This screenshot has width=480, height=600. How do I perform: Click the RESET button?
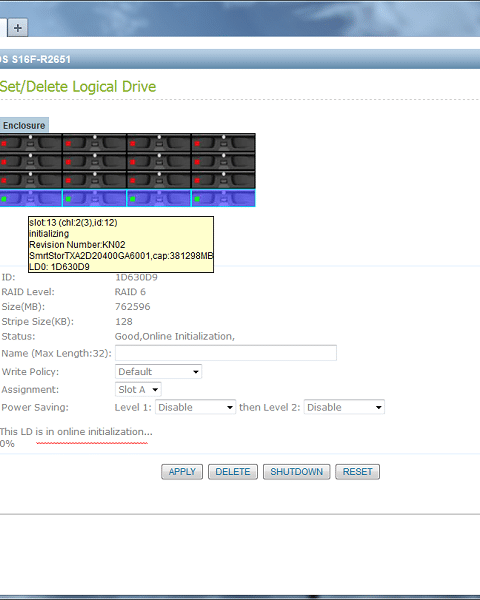(x=357, y=472)
